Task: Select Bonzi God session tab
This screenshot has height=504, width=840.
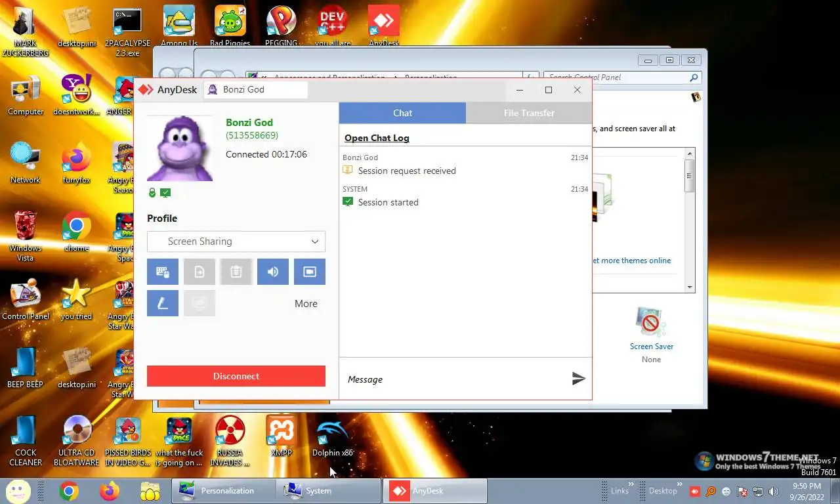Action: [x=255, y=90]
